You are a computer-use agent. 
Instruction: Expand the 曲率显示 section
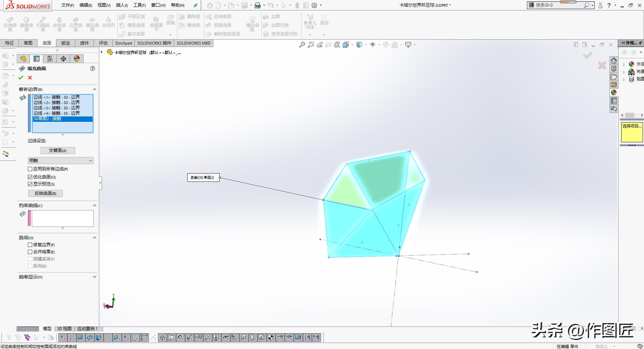coord(94,277)
